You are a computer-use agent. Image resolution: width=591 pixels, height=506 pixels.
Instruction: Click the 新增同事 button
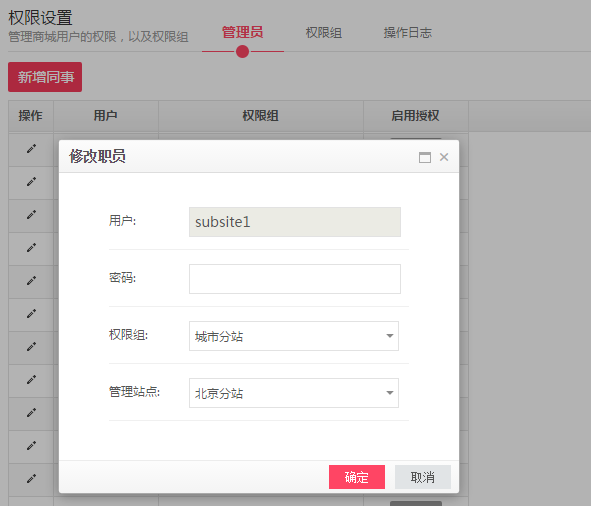(45, 77)
